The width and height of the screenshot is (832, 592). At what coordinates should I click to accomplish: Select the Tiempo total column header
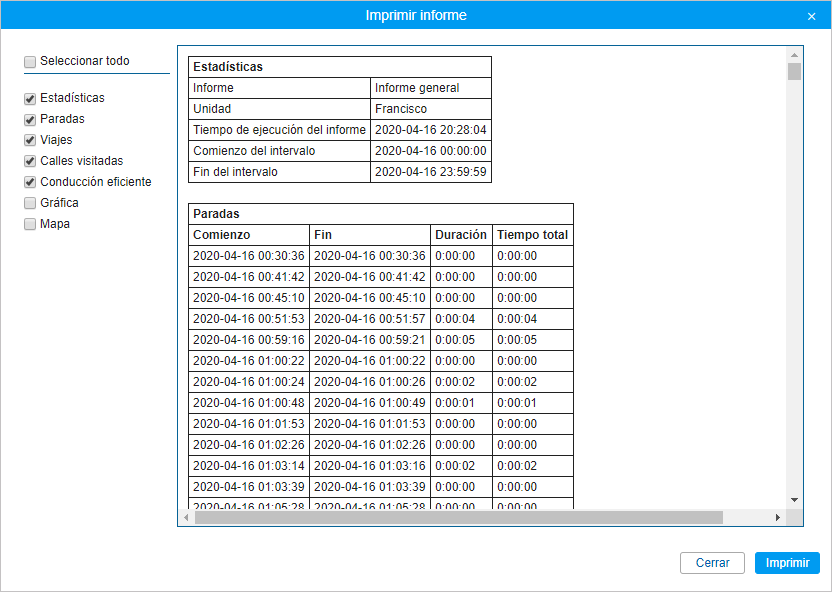pyautogui.click(x=532, y=235)
